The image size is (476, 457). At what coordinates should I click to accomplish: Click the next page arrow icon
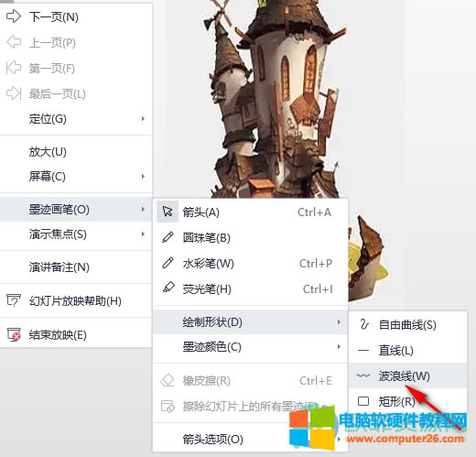14,16
